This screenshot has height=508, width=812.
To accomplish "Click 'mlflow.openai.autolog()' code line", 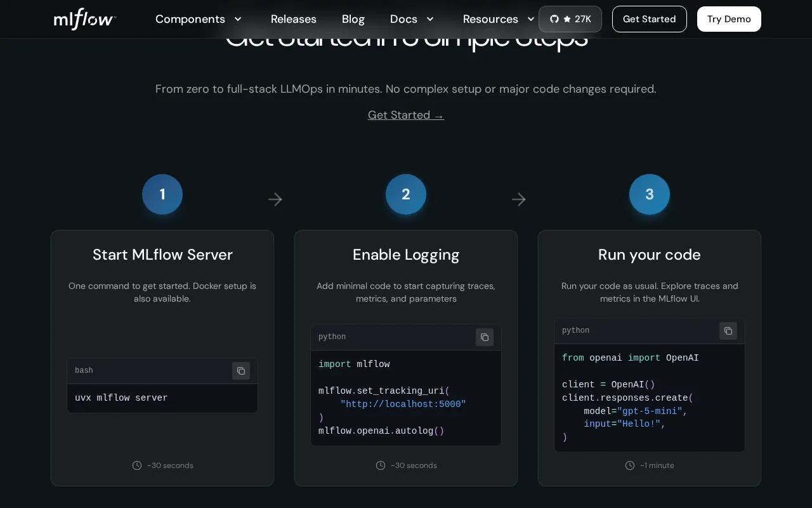I will click(381, 431).
